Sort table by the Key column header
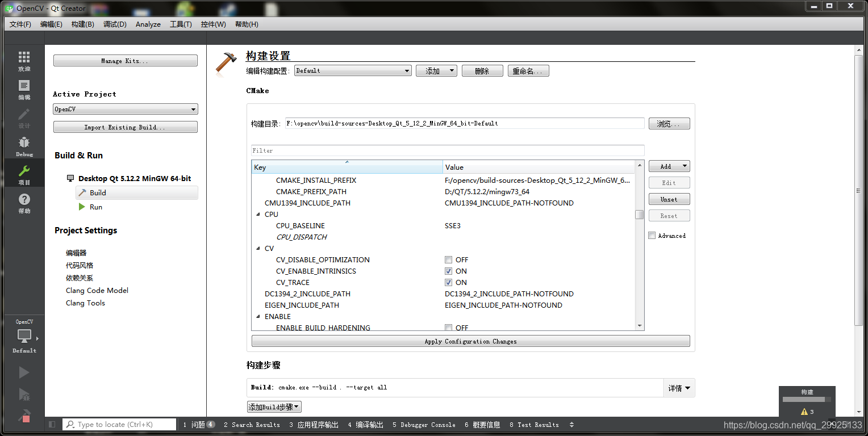The image size is (868, 436). point(347,167)
